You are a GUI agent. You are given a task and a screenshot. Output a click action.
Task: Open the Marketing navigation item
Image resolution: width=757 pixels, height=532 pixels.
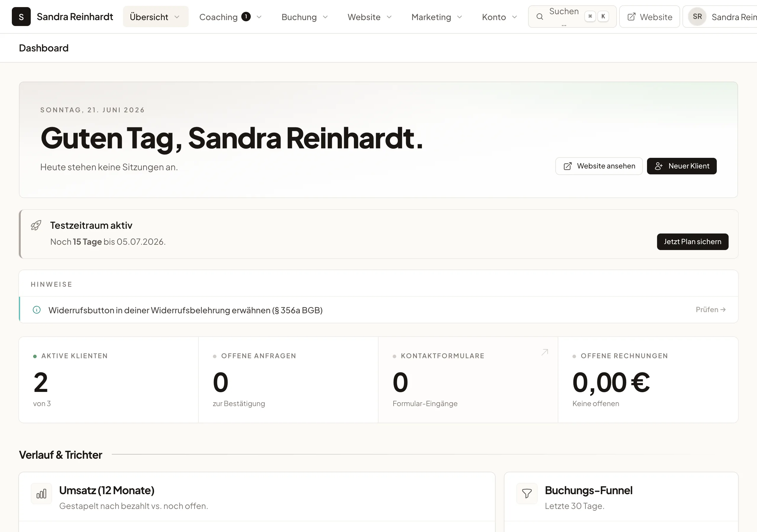click(437, 17)
